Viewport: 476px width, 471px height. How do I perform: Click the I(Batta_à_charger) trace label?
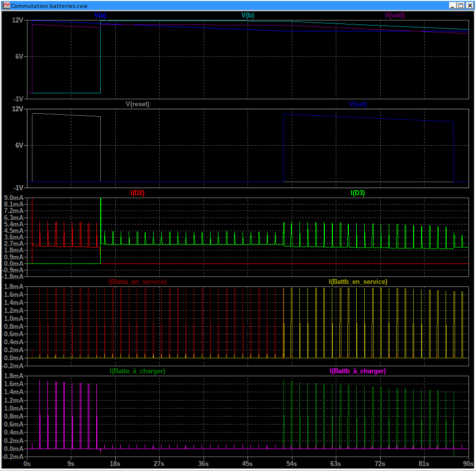[138, 371]
